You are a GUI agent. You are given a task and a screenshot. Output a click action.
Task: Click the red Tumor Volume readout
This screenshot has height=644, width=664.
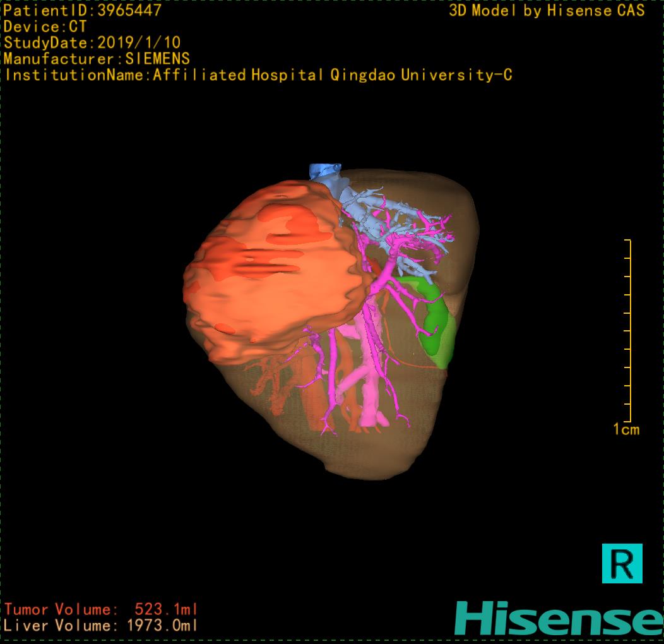[x=101, y=610]
